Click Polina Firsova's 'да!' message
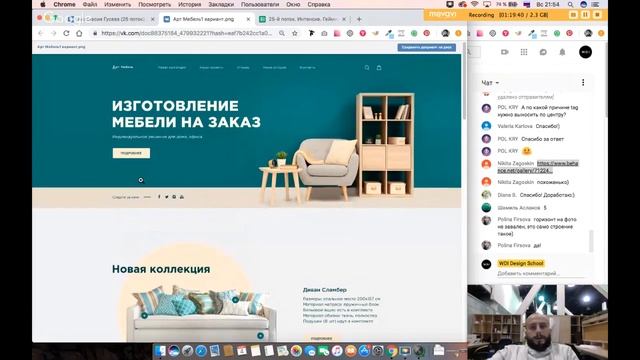 [537, 245]
